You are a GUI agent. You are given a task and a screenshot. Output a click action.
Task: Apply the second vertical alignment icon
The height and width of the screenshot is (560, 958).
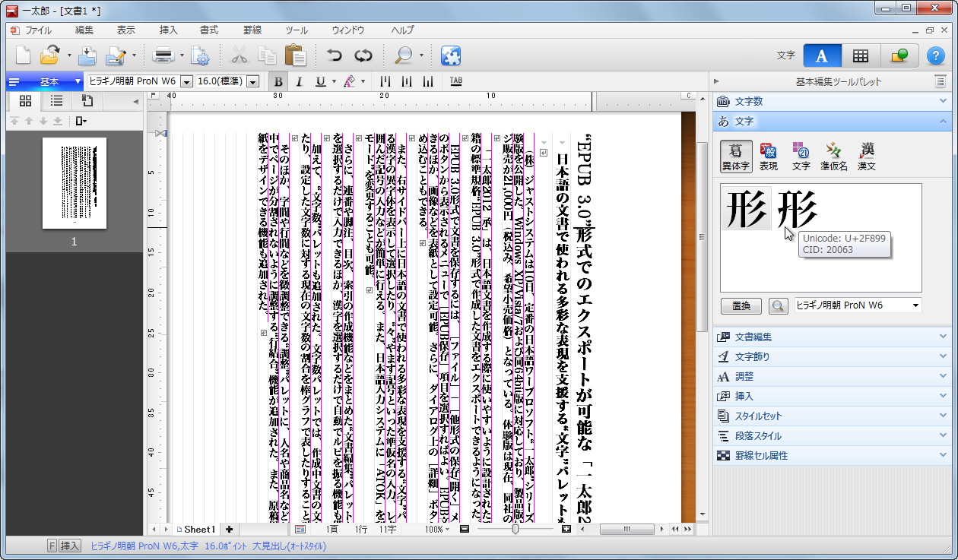407,81
